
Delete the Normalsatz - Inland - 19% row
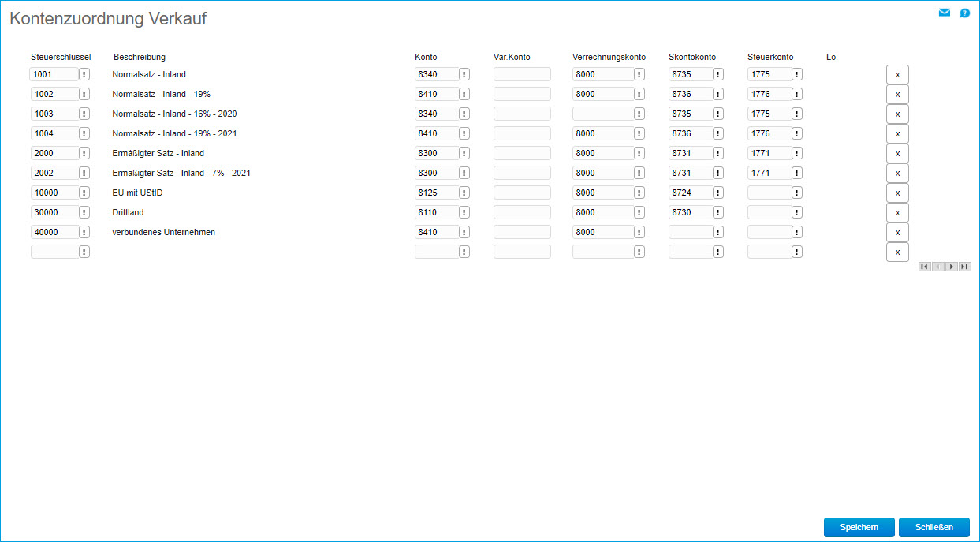point(897,94)
